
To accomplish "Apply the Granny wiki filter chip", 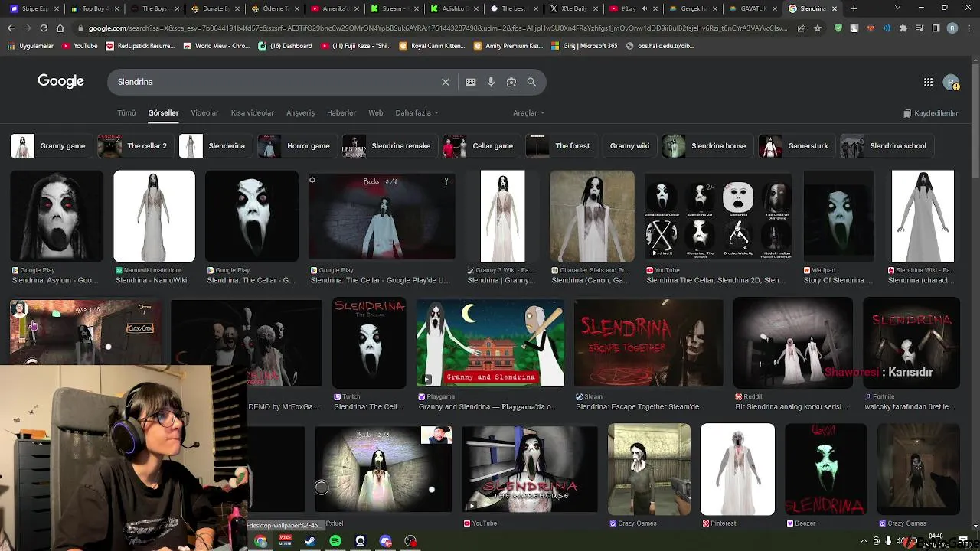I will [x=629, y=146].
